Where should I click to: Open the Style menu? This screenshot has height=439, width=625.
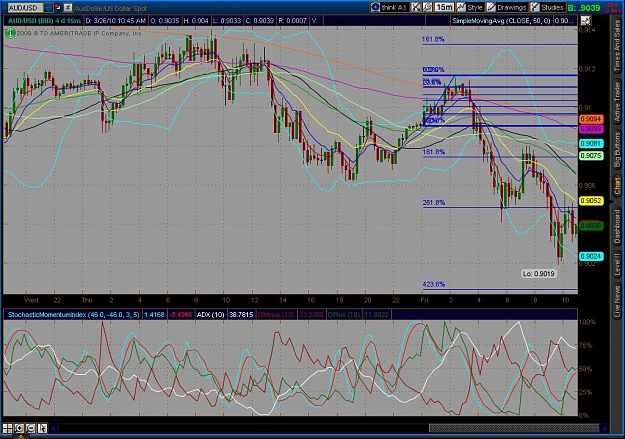474,7
